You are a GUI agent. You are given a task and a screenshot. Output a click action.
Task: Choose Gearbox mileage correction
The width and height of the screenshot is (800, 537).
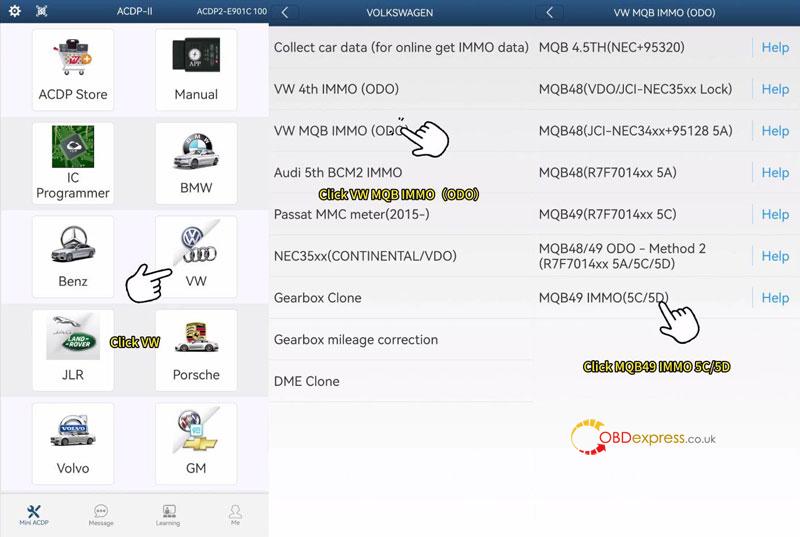click(x=401, y=340)
